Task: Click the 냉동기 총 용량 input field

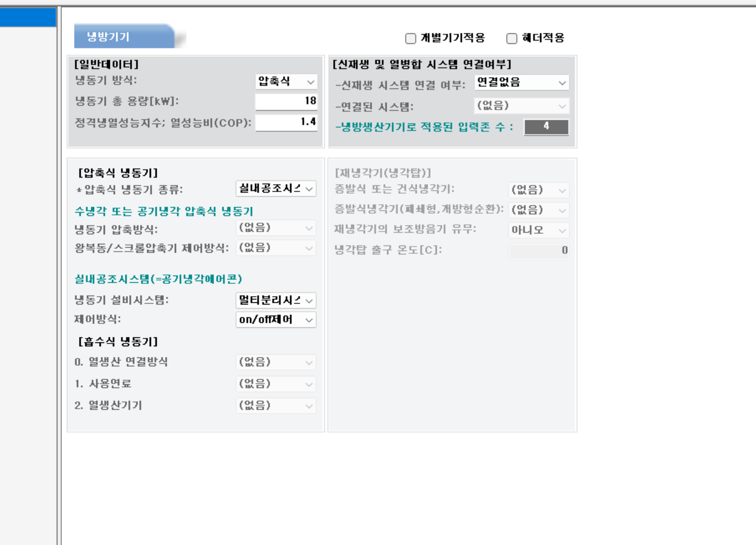Action: pos(286,101)
